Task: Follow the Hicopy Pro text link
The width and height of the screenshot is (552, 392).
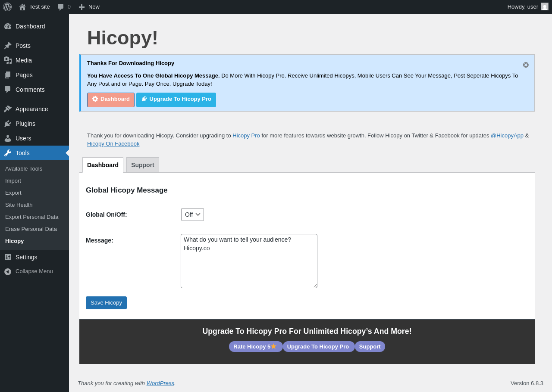Action: [x=246, y=135]
